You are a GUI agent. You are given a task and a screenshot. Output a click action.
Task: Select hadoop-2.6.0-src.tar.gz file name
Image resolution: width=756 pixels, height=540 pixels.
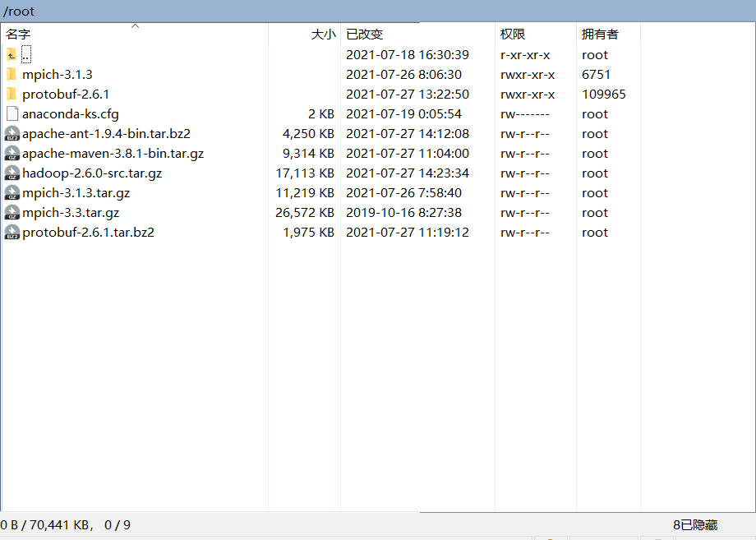point(92,173)
